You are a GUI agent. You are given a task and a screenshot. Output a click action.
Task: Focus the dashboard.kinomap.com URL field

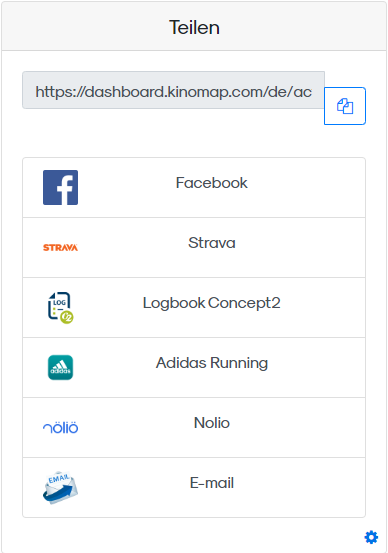coord(174,90)
